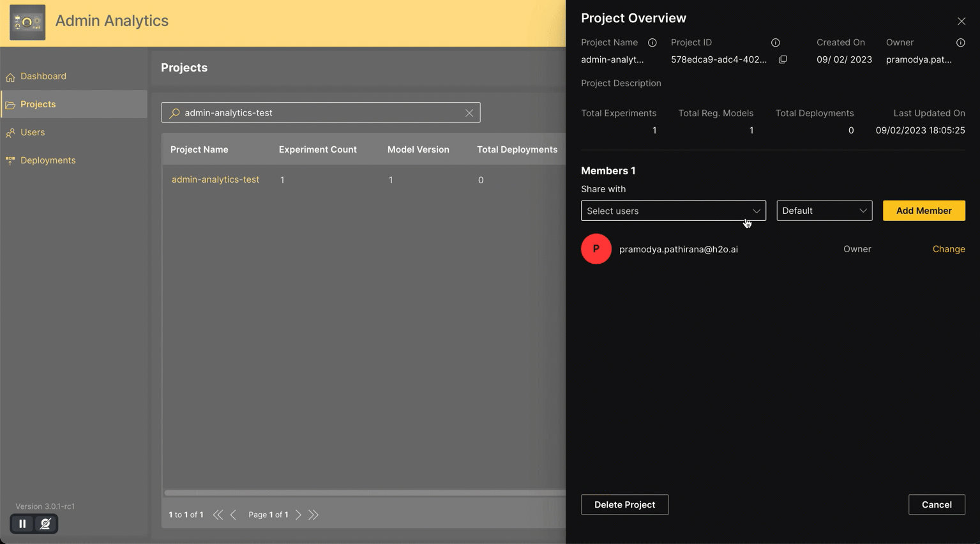Open Deployments in the sidebar
The width and height of the screenshot is (980, 544).
48,160
